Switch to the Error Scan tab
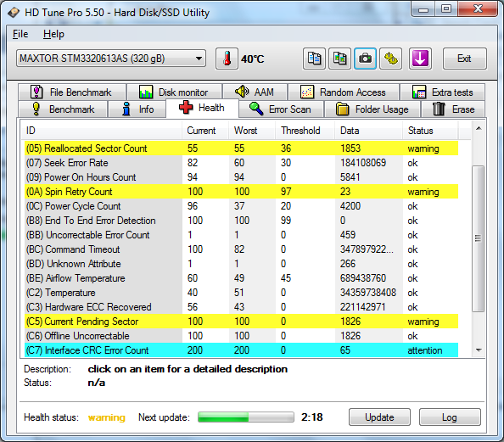Image resolution: width=504 pixels, height=442 pixels. pos(281,109)
